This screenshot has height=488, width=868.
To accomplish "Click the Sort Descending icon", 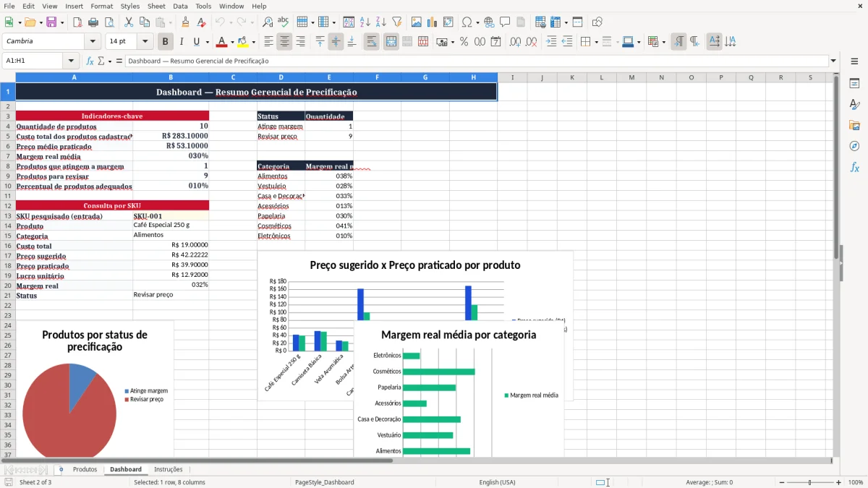I will [380, 22].
